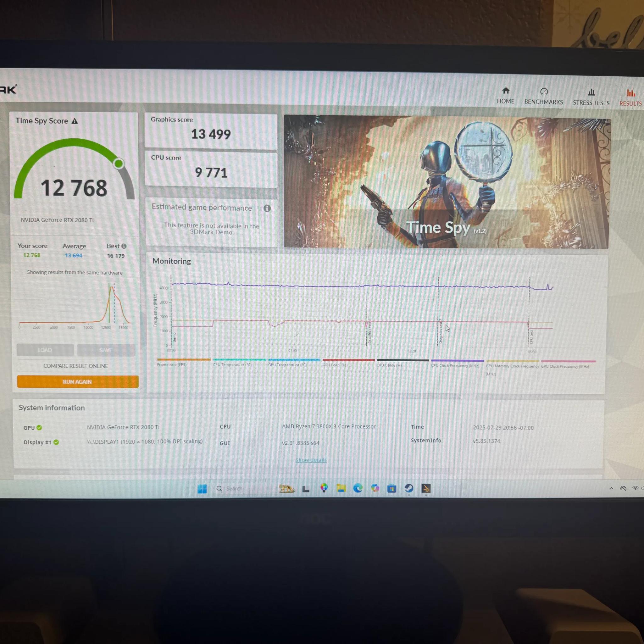Viewport: 644px width, 644px height.
Task: Click the green GPU check mark
Action: (x=39, y=427)
